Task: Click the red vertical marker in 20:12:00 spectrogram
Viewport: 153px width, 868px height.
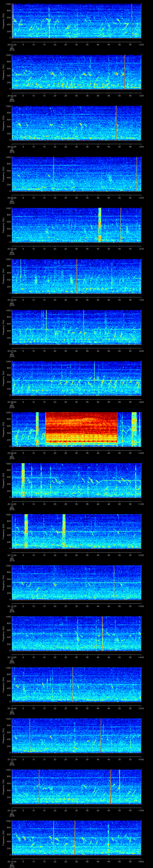Action: 114,583
